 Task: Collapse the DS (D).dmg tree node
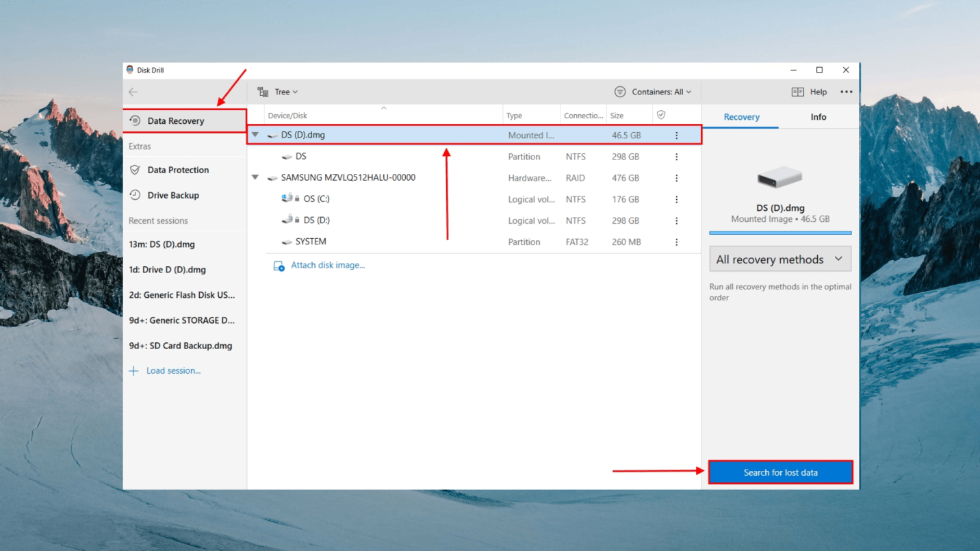pos(255,135)
